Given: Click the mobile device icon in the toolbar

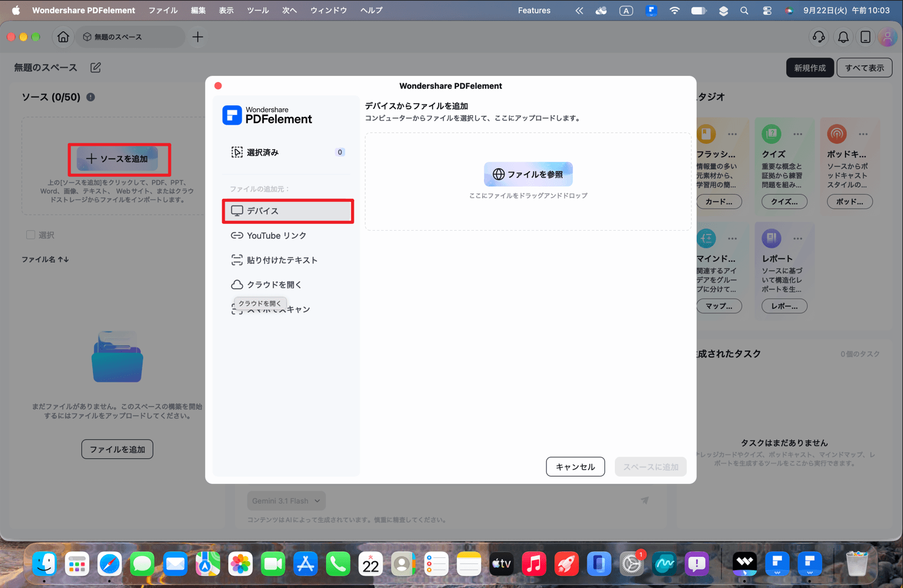Looking at the screenshot, I should (865, 37).
